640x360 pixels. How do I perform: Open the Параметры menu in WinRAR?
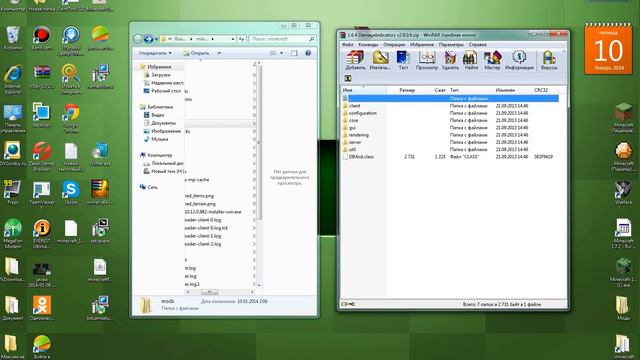(x=451, y=44)
